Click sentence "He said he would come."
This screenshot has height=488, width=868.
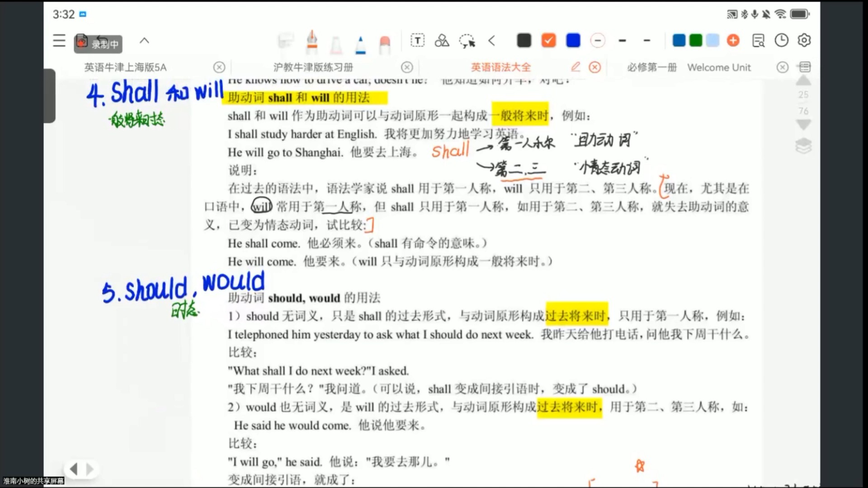292,426
